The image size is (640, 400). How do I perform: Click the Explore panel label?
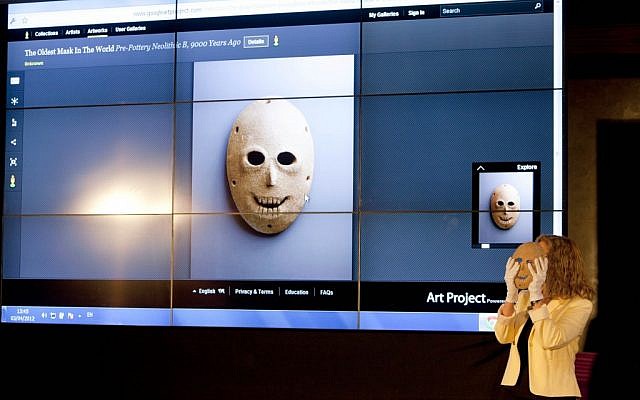(527, 167)
